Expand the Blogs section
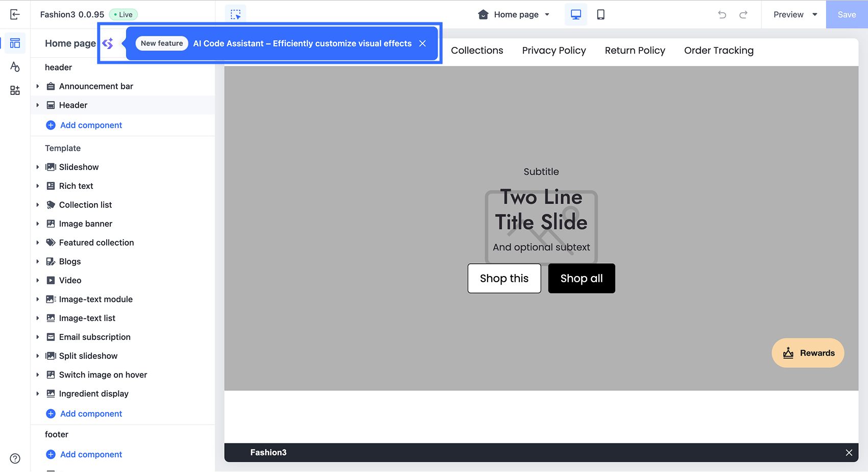Viewport: 868px width, 472px height. click(37, 261)
